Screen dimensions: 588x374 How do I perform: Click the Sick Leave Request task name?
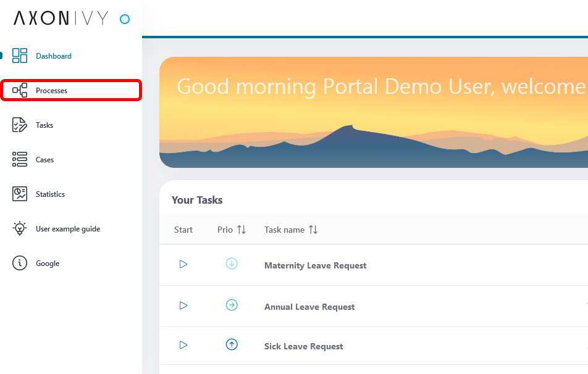click(303, 346)
